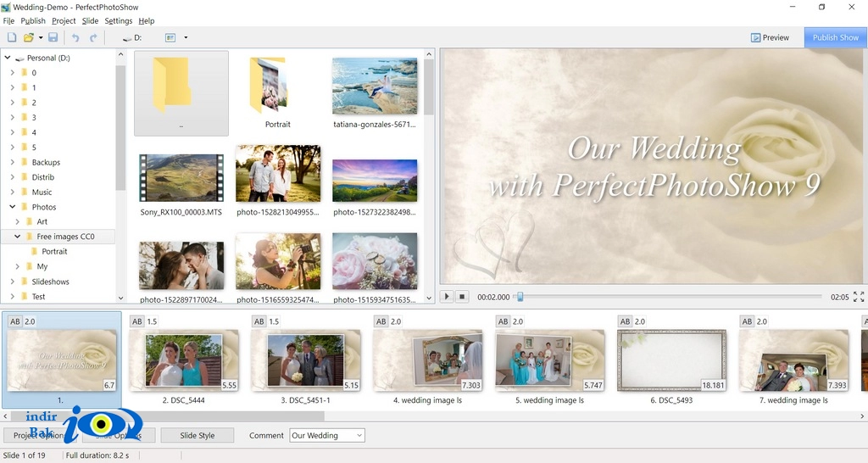Click the AB transition icon on slide 7
This screenshot has height=463, width=868.
tap(747, 321)
